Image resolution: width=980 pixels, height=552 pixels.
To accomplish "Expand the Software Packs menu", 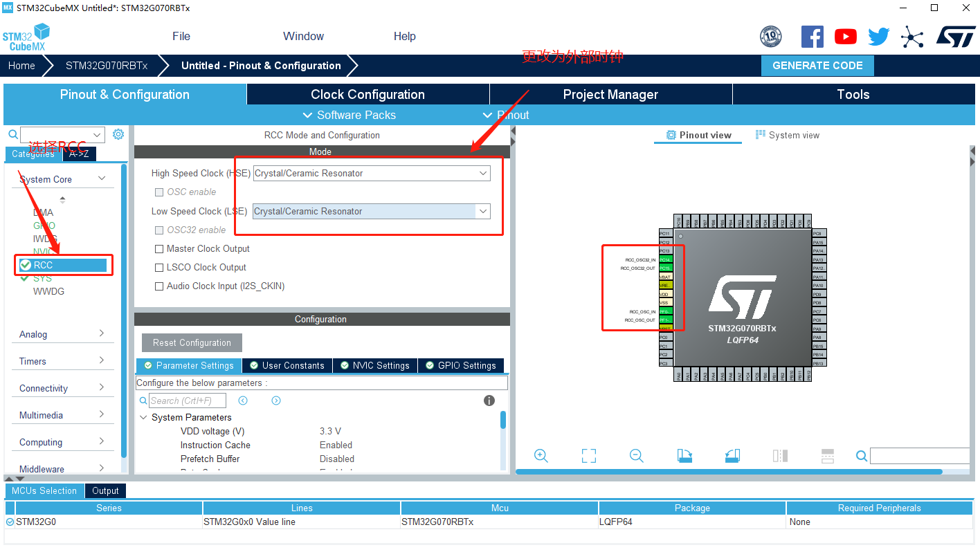I will click(x=350, y=115).
